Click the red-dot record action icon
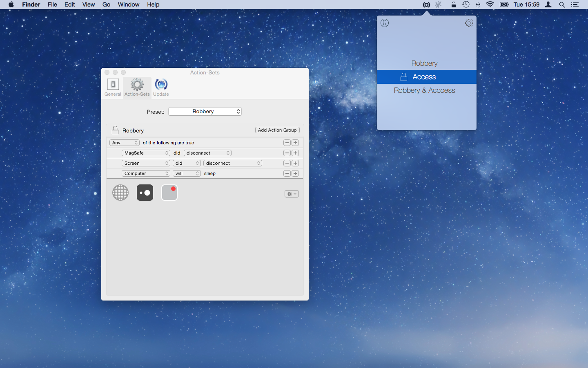This screenshot has height=368, width=588. coord(169,193)
